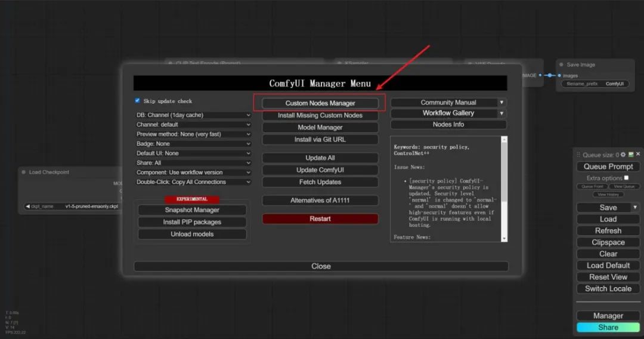Enable Extra options checkbox
The width and height of the screenshot is (644, 339).
[x=626, y=177]
